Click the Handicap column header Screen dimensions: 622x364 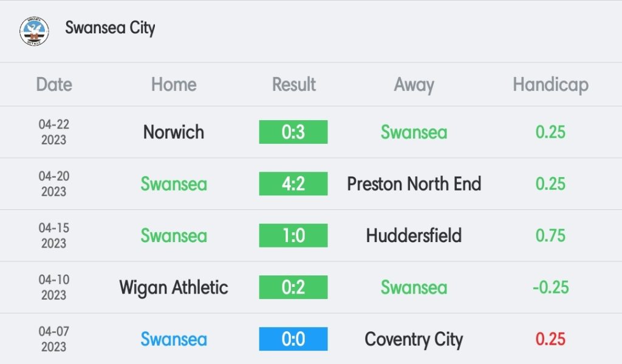click(550, 84)
